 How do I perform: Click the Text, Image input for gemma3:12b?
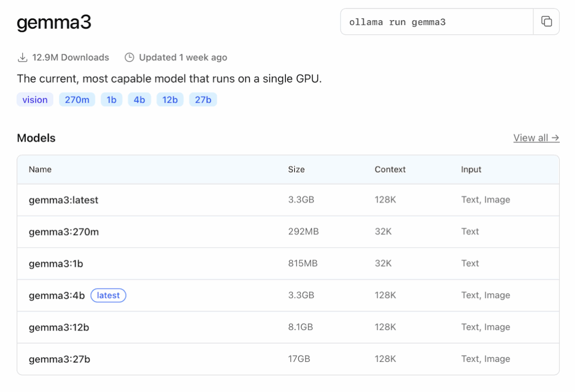pos(486,327)
